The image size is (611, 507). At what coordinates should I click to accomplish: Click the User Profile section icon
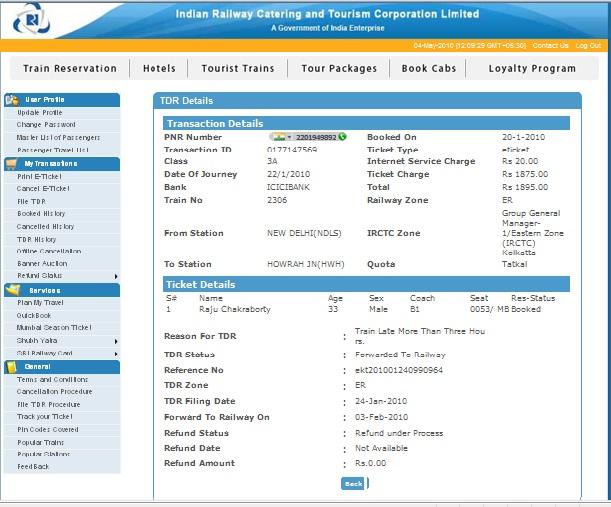point(12,100)
